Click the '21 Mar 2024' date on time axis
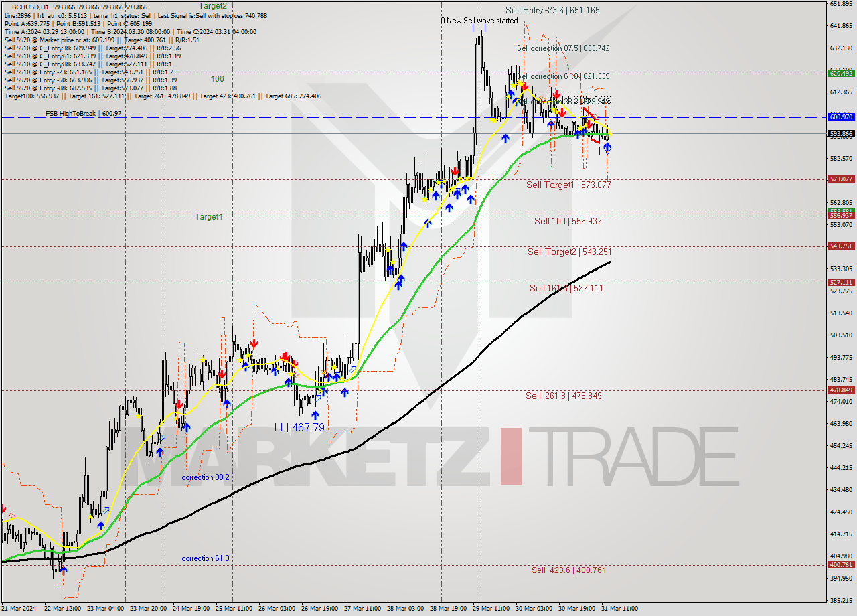This screenshot has width=857, height=616. point(19,609)
